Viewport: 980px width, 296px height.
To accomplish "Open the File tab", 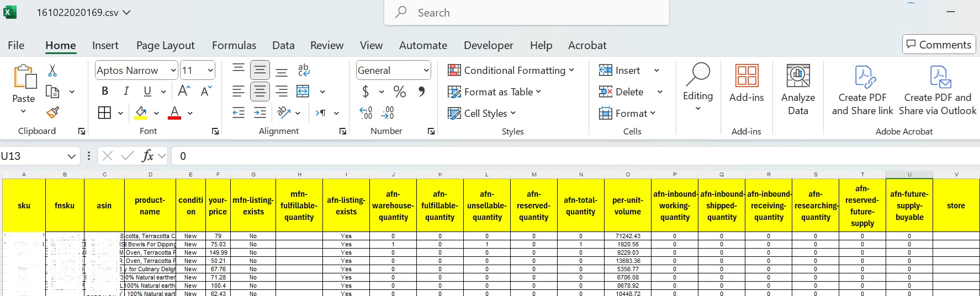I will pyautogui.click(x=16, y=45).
